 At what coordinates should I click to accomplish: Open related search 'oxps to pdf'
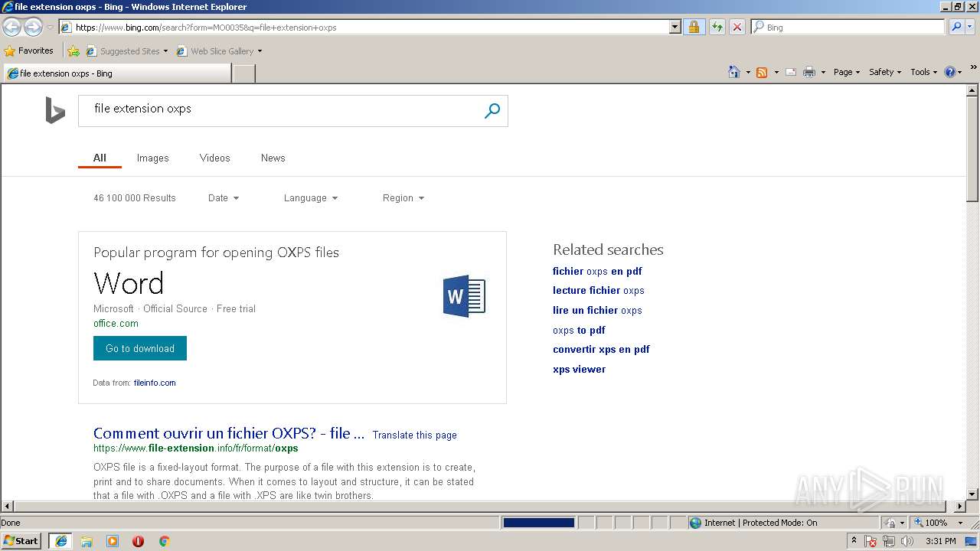click(x=579, y=330)
